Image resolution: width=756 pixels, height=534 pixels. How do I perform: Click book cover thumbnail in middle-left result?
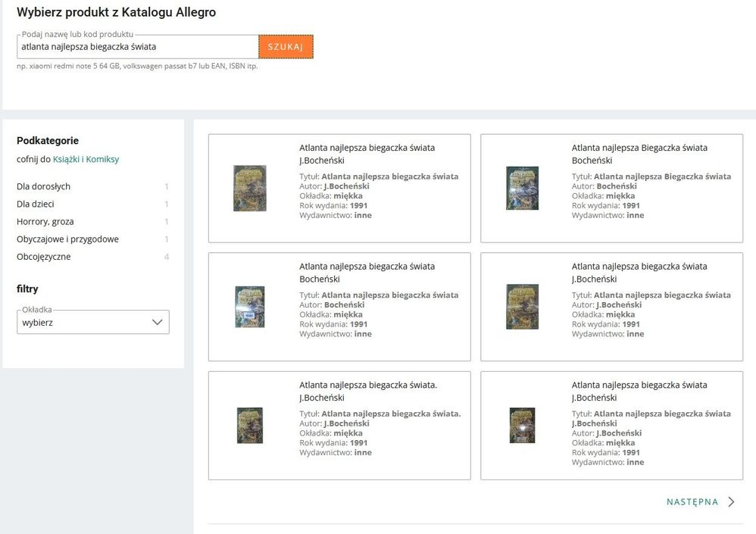tap(250, 306)
